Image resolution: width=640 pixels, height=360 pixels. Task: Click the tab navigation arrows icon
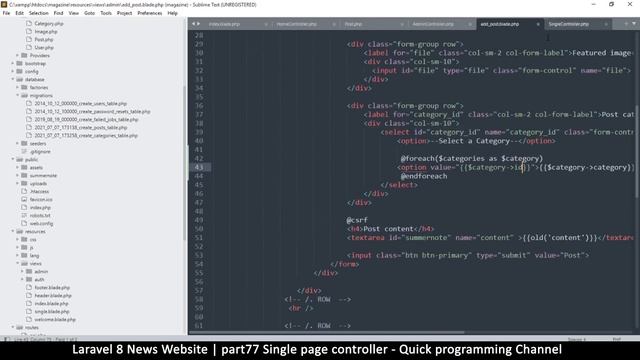(x=196, y=24)
